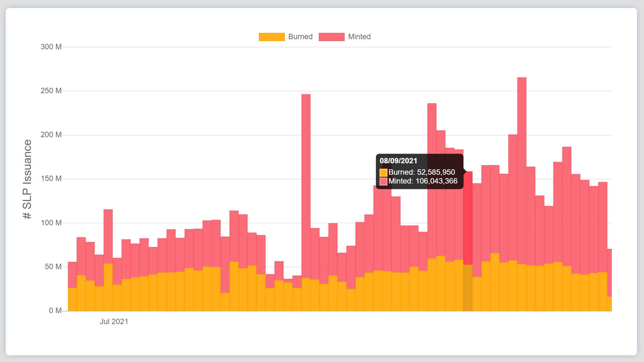This screenshot has width=644, height=362.
Task: Select the tallest minted bar above 250 M
Action: tap(522, 171)
